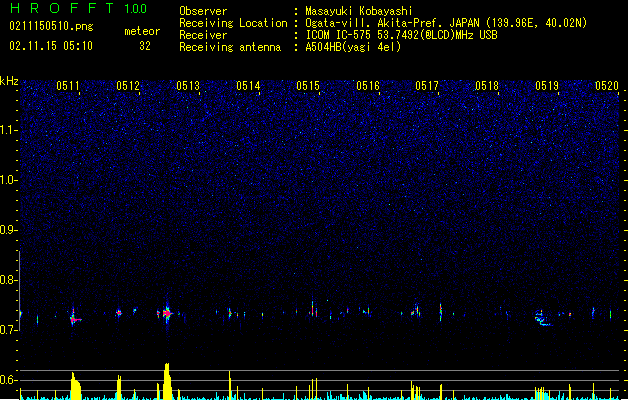Click the ICOM IC-575 receiver text
629x400 pixels.
click(401, 35)
